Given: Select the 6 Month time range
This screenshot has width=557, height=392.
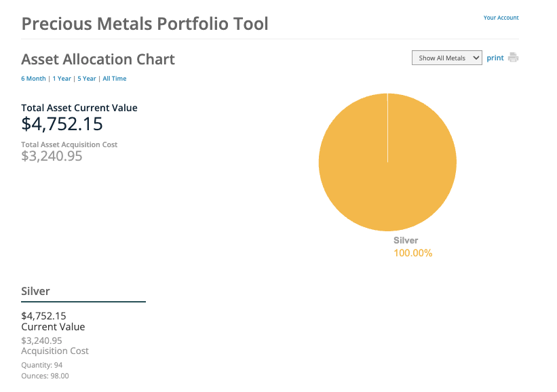Looking at the screenshot, I should coord(33,79).
